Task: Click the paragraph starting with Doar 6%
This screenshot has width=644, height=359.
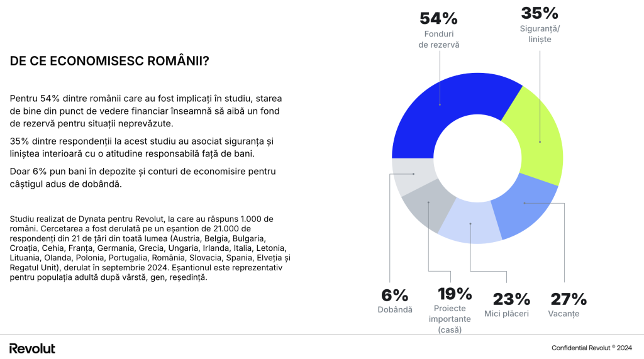Action: click(143, 177)
